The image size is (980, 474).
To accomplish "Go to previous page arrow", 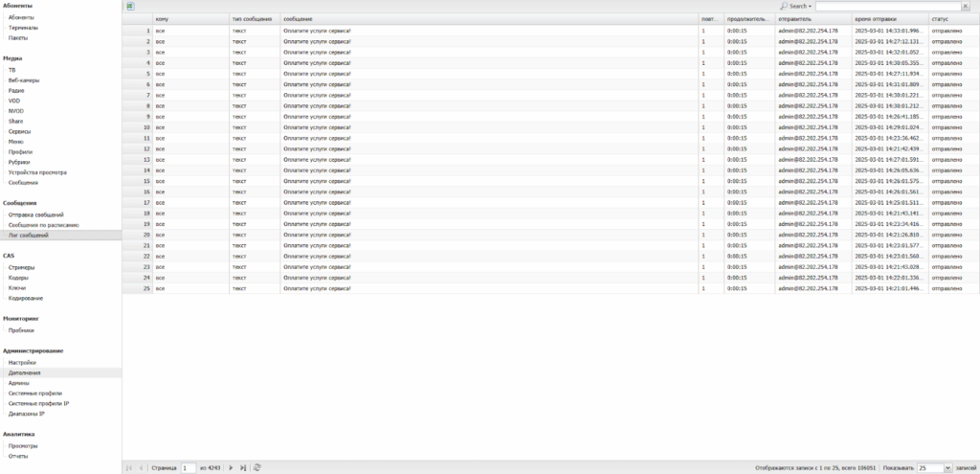I will tap(142, 467).
